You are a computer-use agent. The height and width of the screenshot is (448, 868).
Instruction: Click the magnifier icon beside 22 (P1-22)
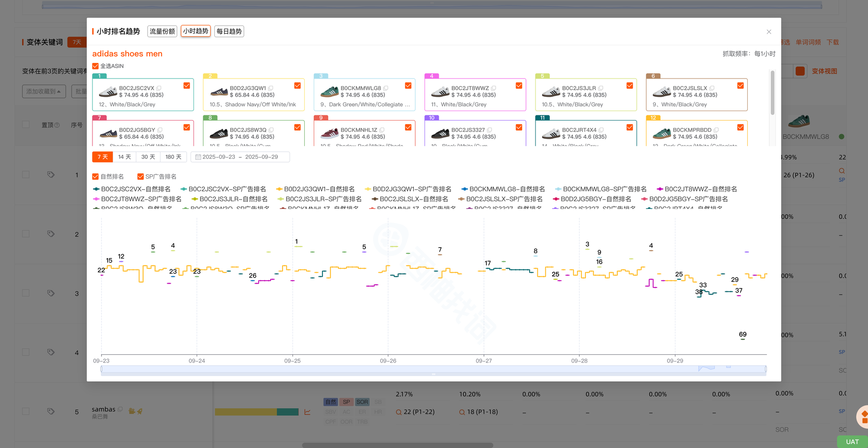398,412
